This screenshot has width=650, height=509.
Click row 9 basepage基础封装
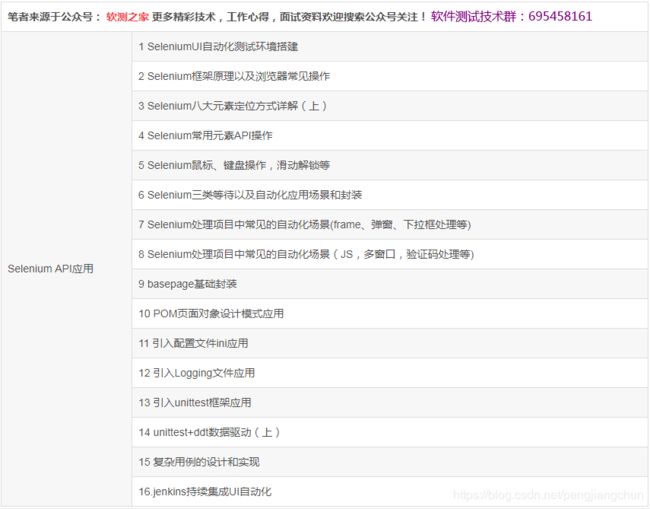(x=390, y=284)
